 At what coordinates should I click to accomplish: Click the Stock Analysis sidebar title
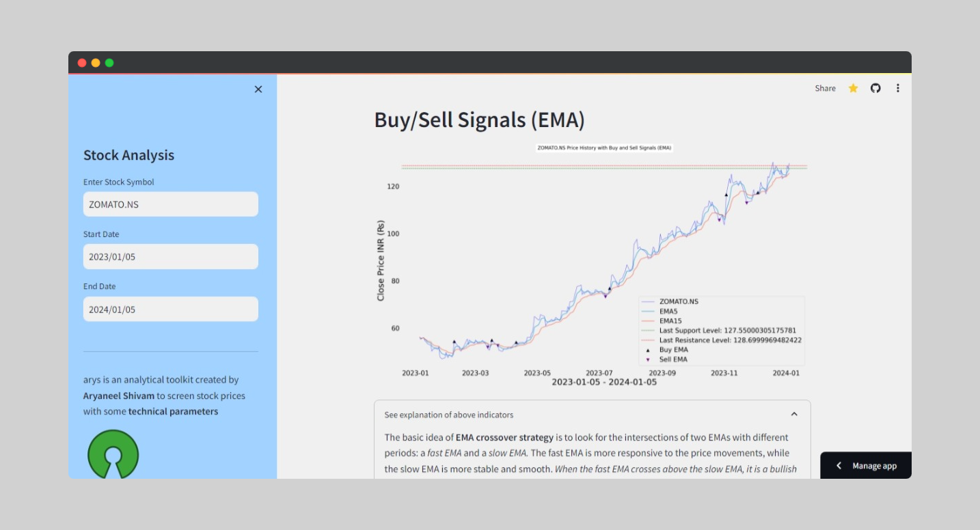tap(128, 155)
